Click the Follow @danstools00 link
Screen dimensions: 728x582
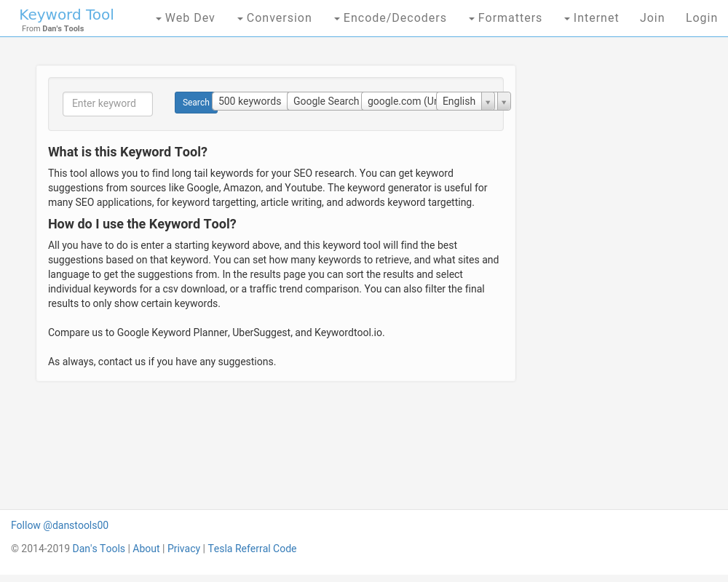click(60, 525)
